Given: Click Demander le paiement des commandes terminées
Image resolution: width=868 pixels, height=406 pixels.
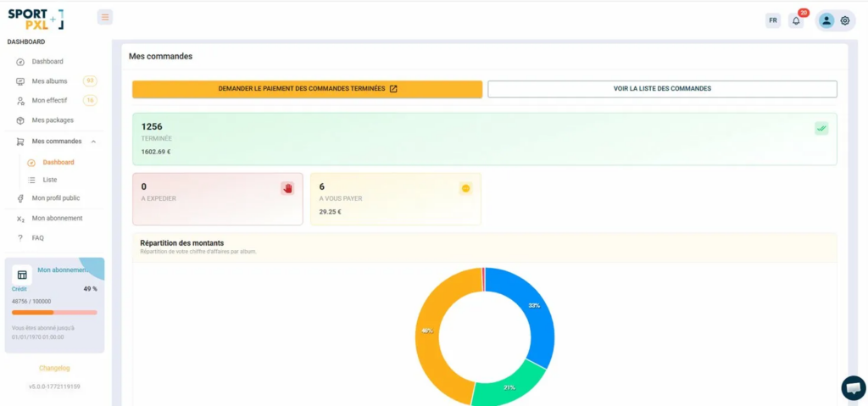Looking at the screenshot, I should [307, 89].
